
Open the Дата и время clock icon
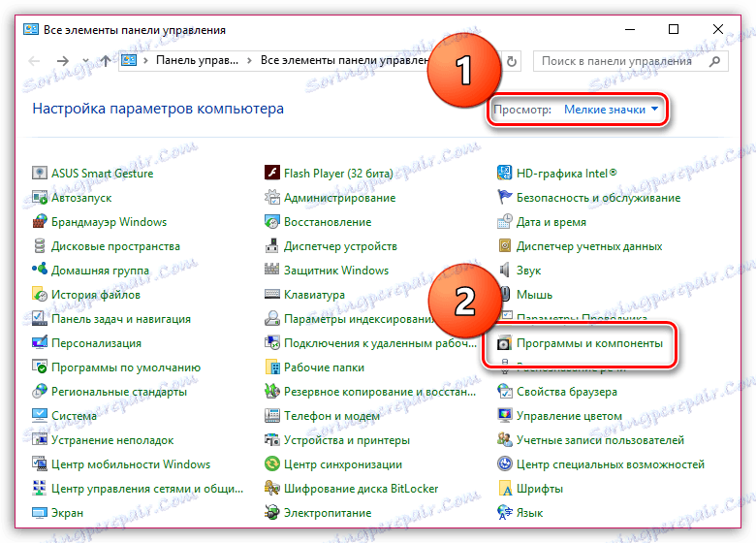(x=505, y=221)
